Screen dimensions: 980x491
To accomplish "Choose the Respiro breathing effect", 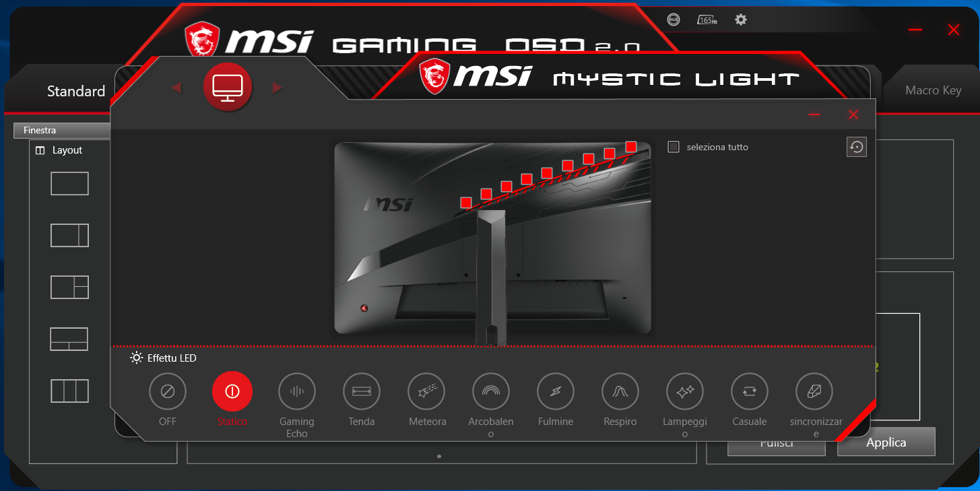I will 620,391.
